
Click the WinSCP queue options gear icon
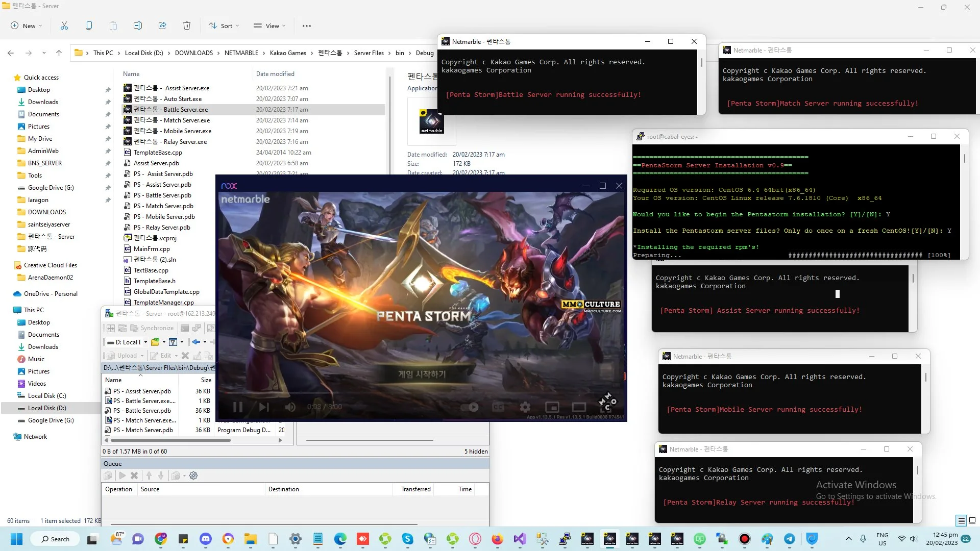tap(193, 475)
